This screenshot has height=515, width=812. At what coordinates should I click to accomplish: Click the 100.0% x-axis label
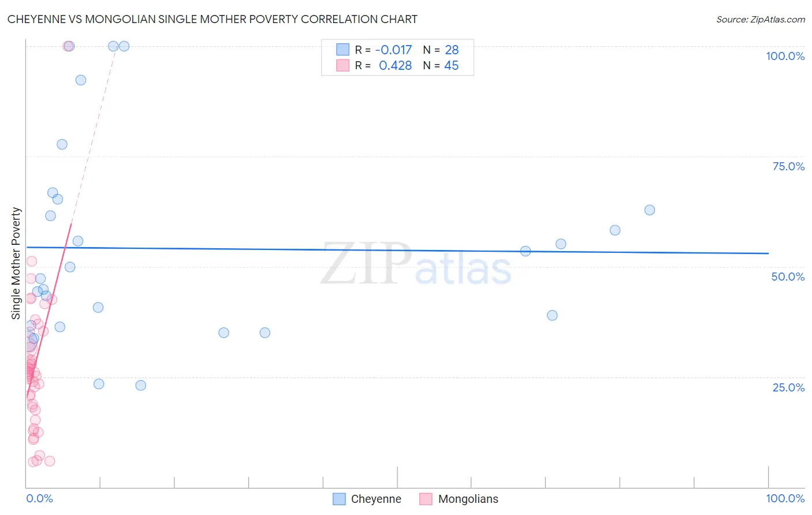tap(785, 498)
